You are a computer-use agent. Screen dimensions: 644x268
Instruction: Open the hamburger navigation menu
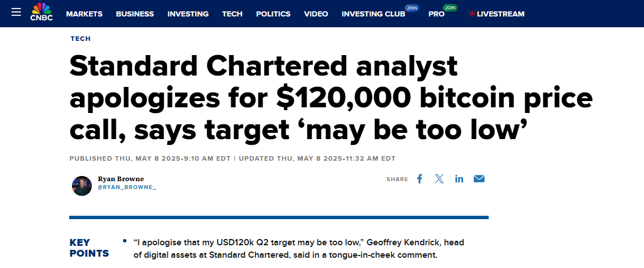[16, 12]
